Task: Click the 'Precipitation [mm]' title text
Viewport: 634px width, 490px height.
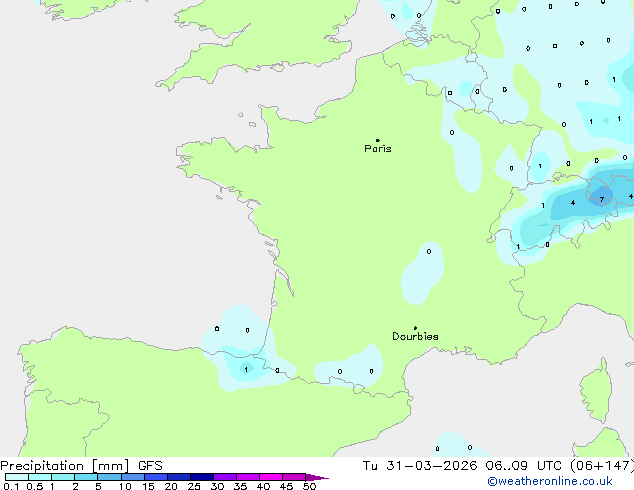Action: click(65, 466)
